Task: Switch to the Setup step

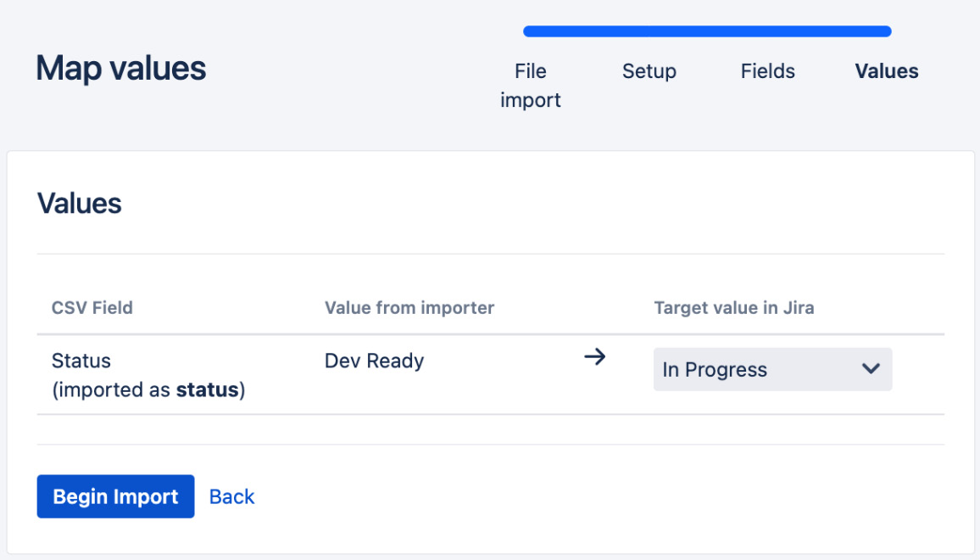Action: 649,71
